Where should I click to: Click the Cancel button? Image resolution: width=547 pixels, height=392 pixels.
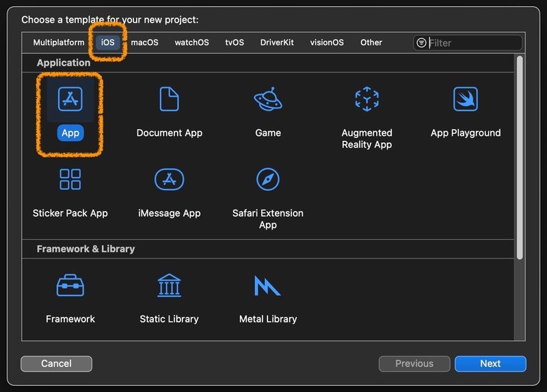click(x=57, y=364)
